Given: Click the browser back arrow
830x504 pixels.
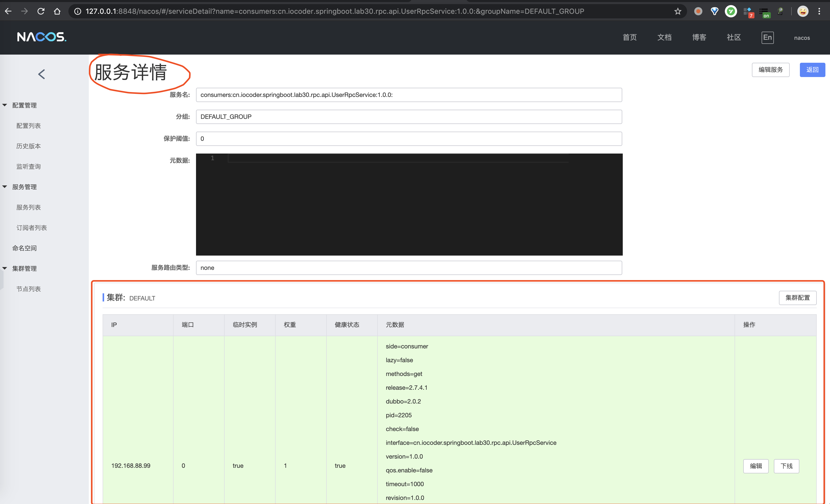Looking at the screenshot, I should 8,11.
